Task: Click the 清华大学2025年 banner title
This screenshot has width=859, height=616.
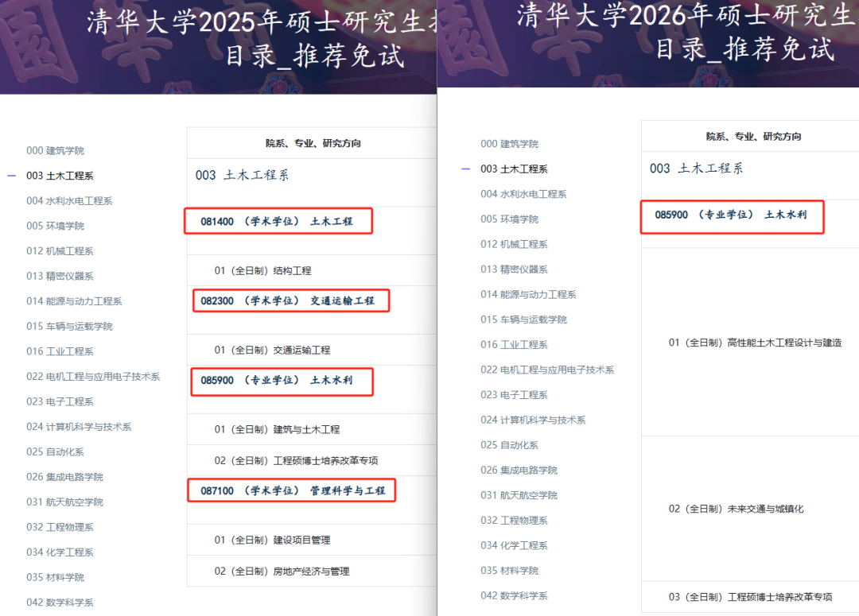Action: 262,38
